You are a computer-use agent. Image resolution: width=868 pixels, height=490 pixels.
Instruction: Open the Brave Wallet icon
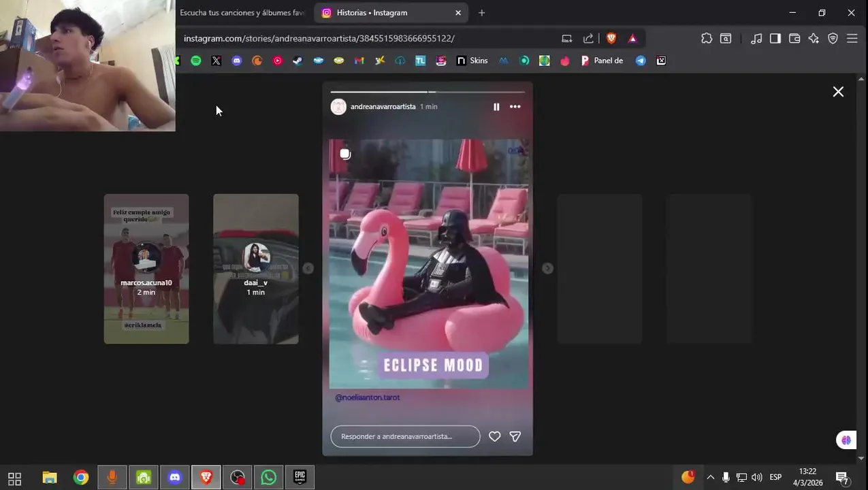point(794,39)
